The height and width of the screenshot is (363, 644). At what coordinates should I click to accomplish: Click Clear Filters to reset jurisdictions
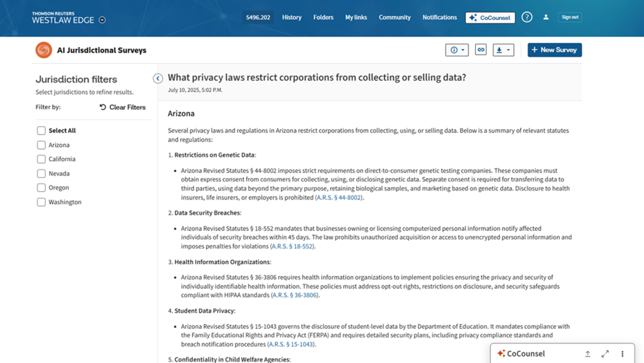122,107
